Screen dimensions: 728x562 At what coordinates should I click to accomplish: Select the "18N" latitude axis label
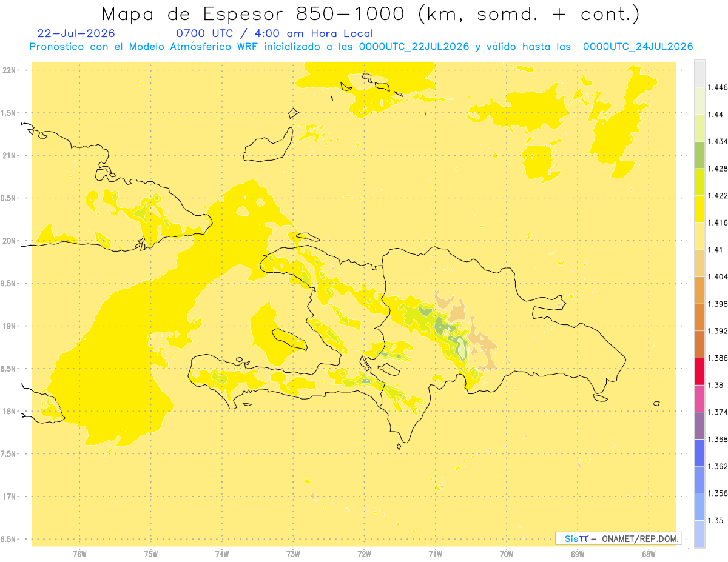click(10, 411)
